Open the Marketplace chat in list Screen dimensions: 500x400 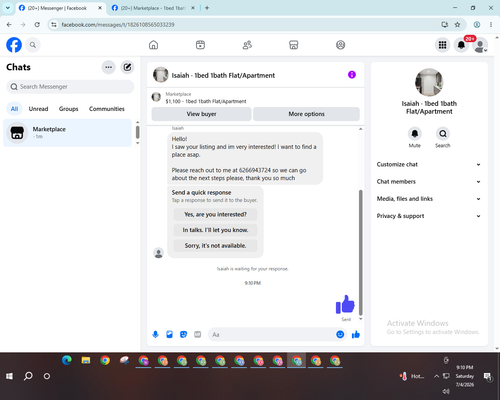(67, 133)
